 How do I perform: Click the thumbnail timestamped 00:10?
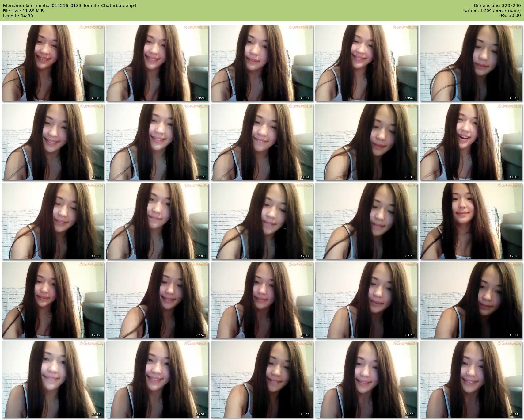(53, 63)
